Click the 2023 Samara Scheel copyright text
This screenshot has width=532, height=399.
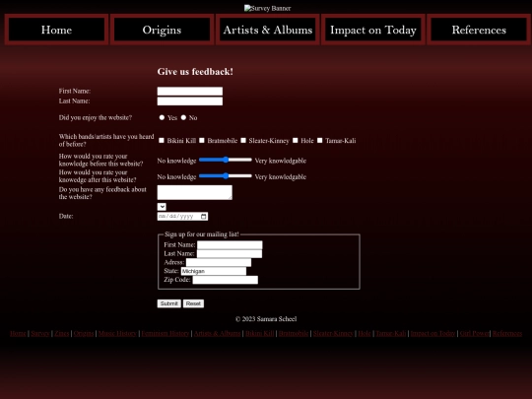click(266, 319)
